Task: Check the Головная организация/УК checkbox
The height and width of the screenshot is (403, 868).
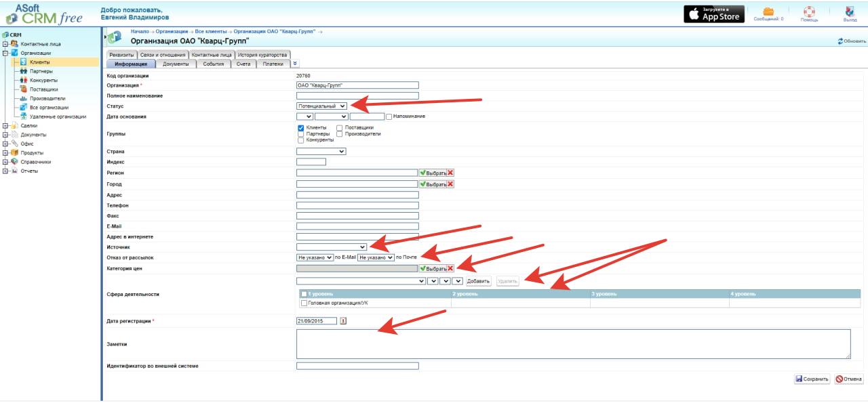Action: 304,303
